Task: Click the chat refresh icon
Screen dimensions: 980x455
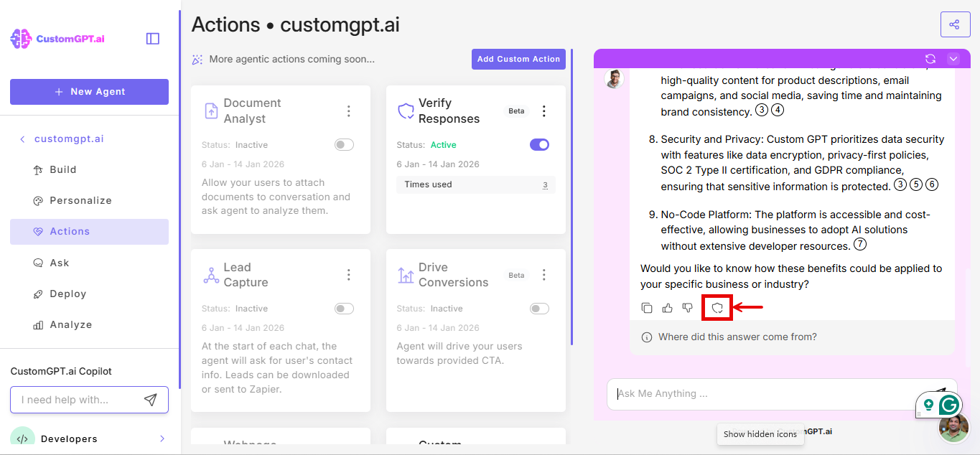Action: (x=930, y=59)
